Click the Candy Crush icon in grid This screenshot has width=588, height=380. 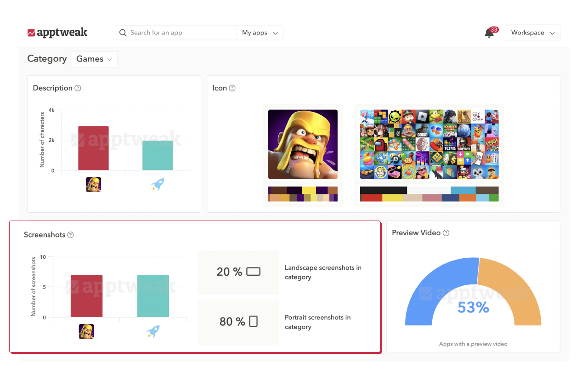[x=436, y=144]
